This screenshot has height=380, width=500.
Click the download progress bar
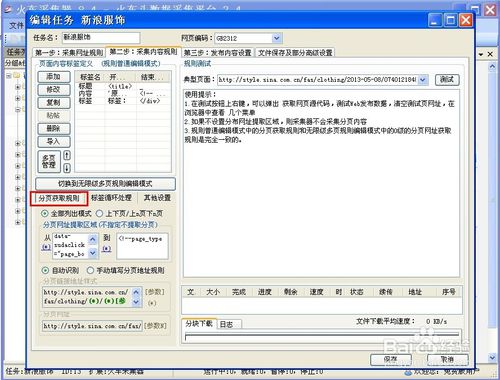[322, 337]
